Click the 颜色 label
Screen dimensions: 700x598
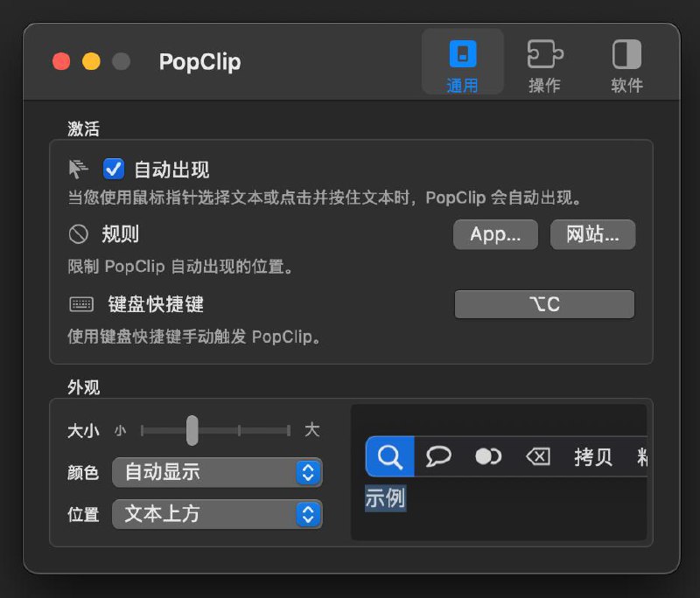[x=83, y=473]
